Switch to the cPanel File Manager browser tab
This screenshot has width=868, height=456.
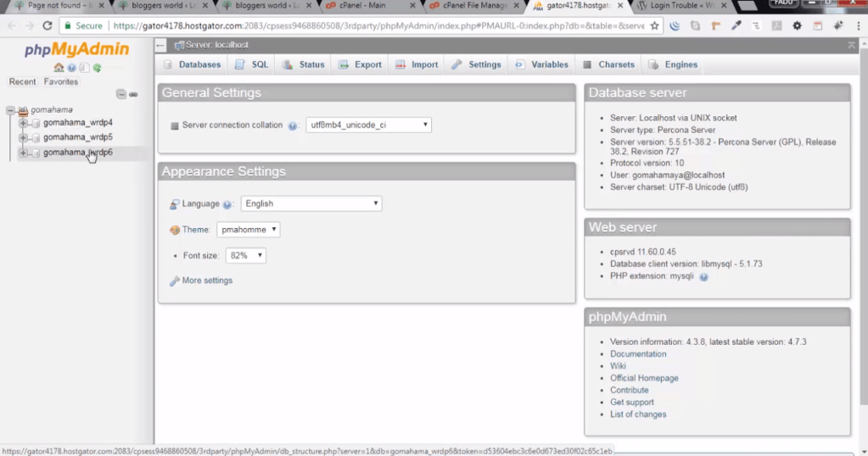click(475, 6)
